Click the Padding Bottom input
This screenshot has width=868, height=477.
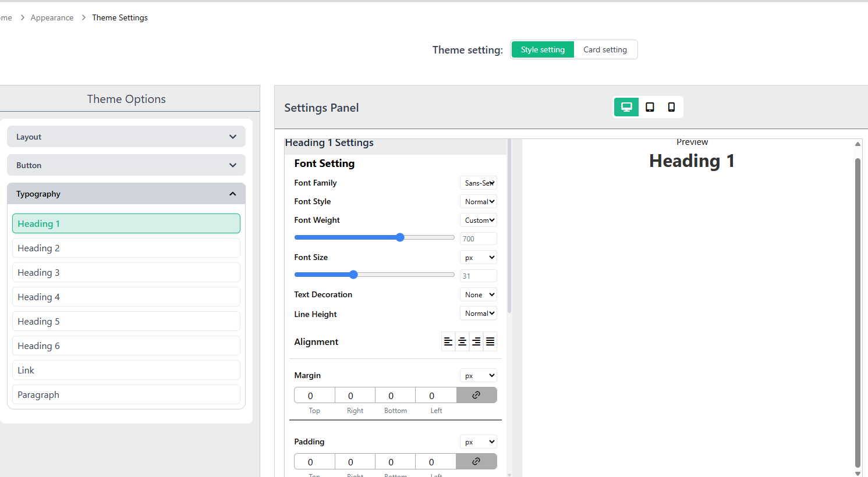pos(395,462)
